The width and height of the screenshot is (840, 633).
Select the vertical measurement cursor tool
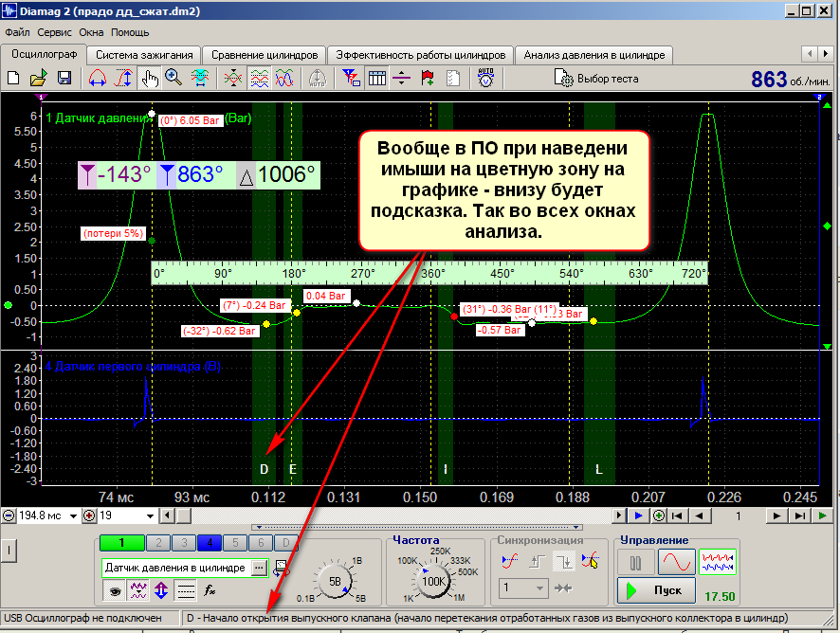pyautogui.click(x=124, y=79)
